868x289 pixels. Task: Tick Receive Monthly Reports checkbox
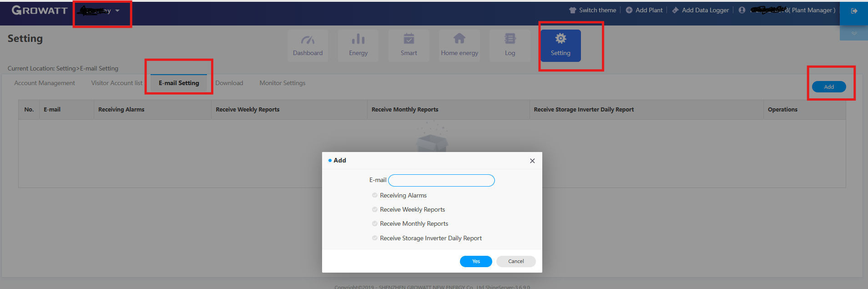point(375,223)
